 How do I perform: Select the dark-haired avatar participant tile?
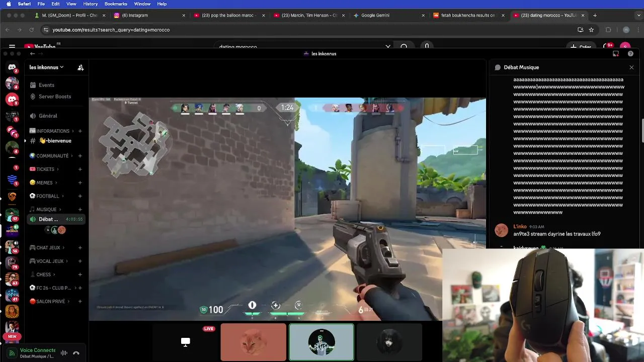click(389, 342)
